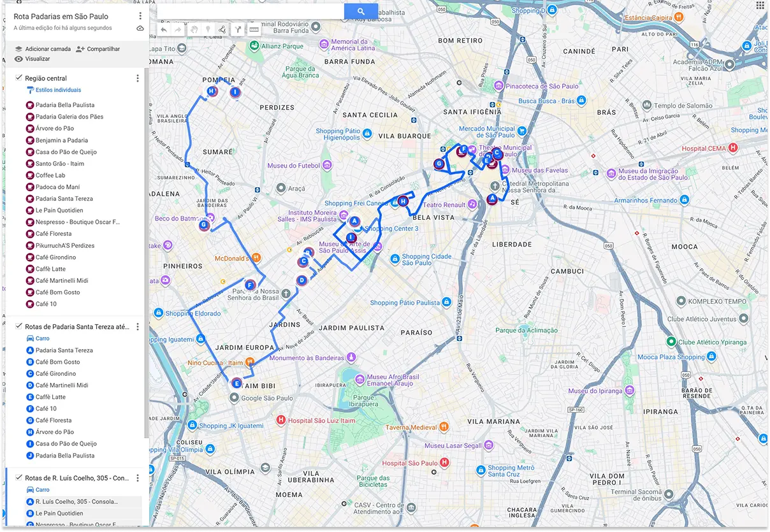The image size is (770, 532).
Task: Open the Região central layer options menu
Action: 138,77
